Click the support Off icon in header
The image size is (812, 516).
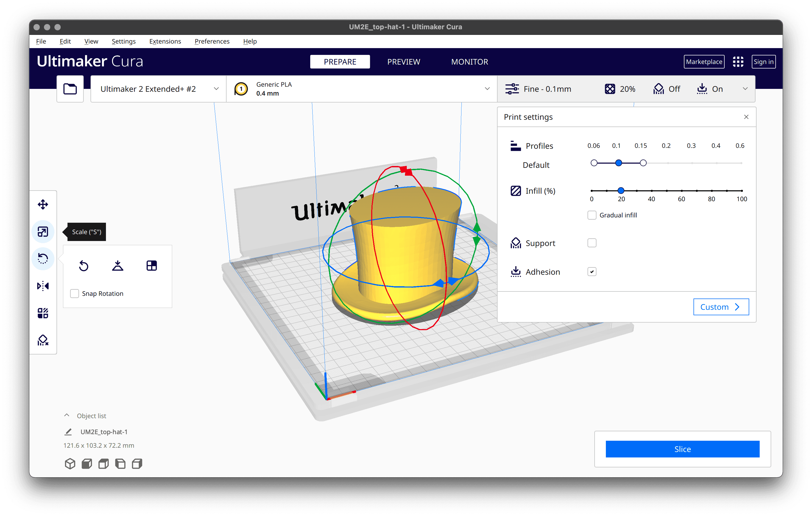(658, 89)
